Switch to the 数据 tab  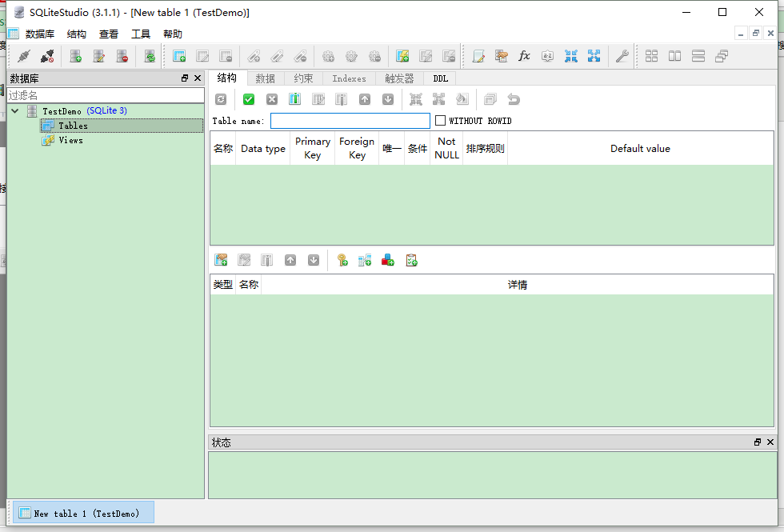click(265, 78)
